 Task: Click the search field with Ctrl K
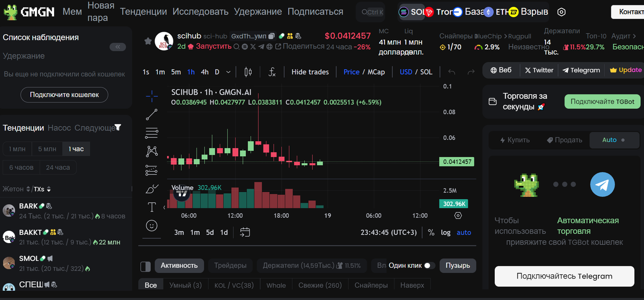(372, 12)
